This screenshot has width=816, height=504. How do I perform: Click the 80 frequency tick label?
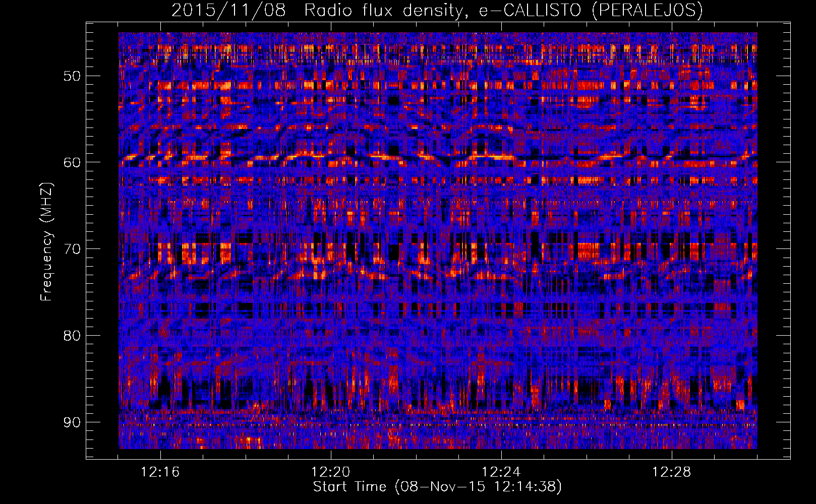72,336
